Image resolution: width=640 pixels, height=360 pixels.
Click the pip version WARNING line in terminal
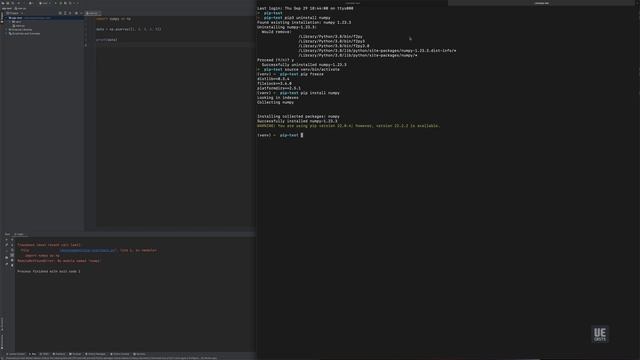coord(349,126)
